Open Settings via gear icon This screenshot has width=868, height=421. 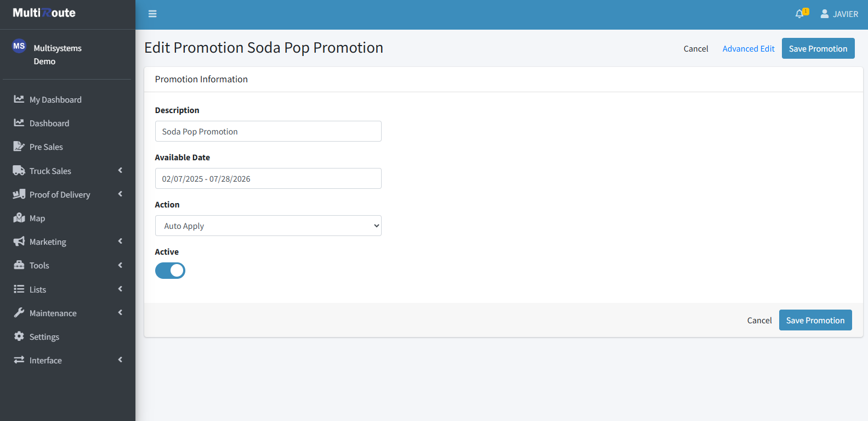19,336
